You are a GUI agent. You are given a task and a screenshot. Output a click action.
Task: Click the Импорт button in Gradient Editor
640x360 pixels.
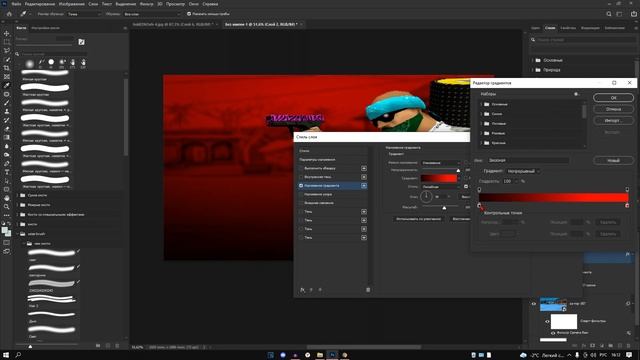click(x=613, y=120)
